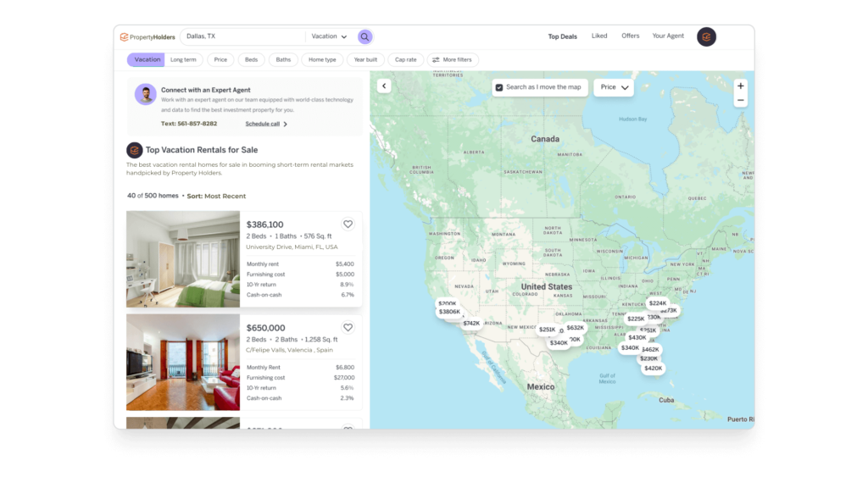Click the purple search magnifier button

tap(365, 36)
